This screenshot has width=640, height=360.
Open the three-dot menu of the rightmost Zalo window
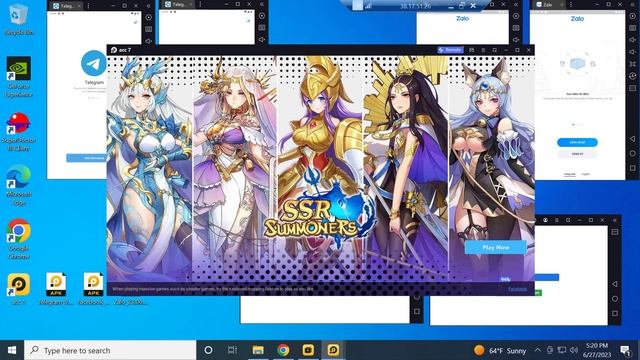tap(571, 4)
